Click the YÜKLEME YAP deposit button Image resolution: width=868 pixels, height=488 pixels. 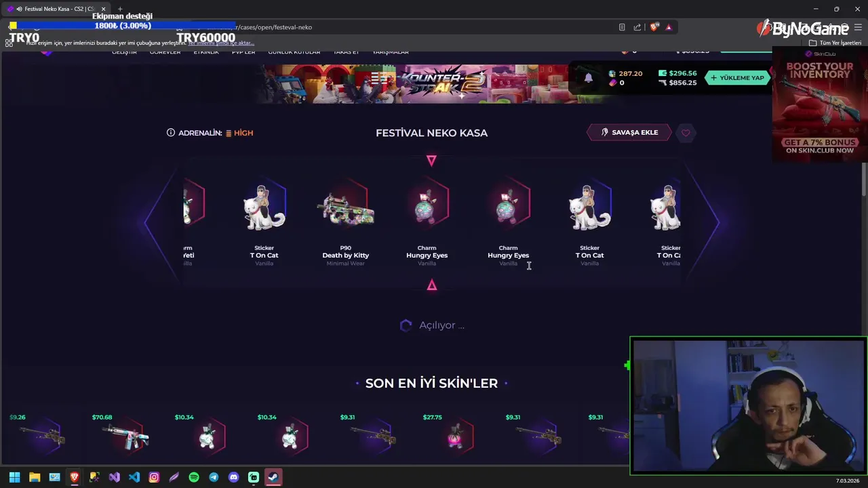[736, 78]
